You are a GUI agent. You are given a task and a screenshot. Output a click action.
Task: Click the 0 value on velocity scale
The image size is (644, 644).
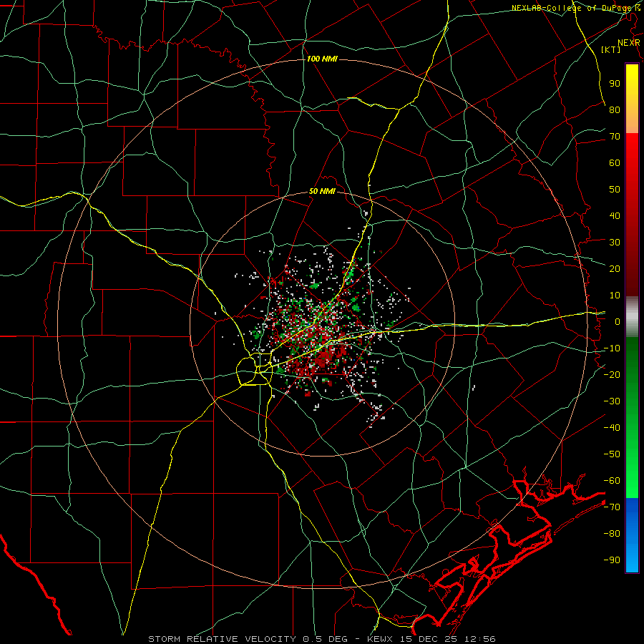(618, 321)
